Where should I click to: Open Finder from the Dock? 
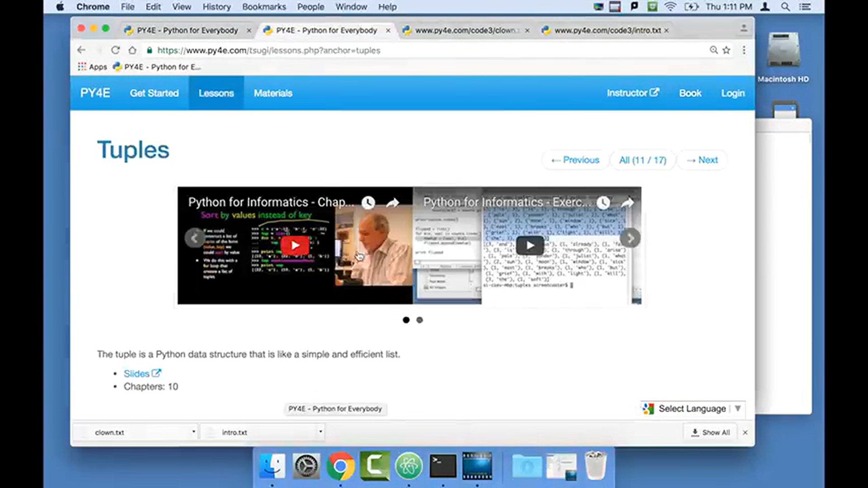point(272,466)
